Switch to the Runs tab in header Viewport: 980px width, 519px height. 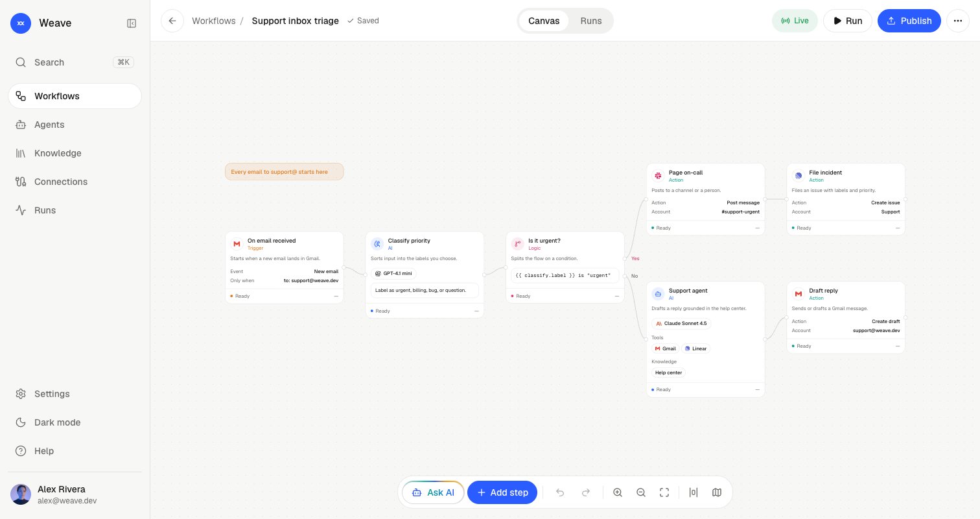pyautogui.click(x=591, y=21)
